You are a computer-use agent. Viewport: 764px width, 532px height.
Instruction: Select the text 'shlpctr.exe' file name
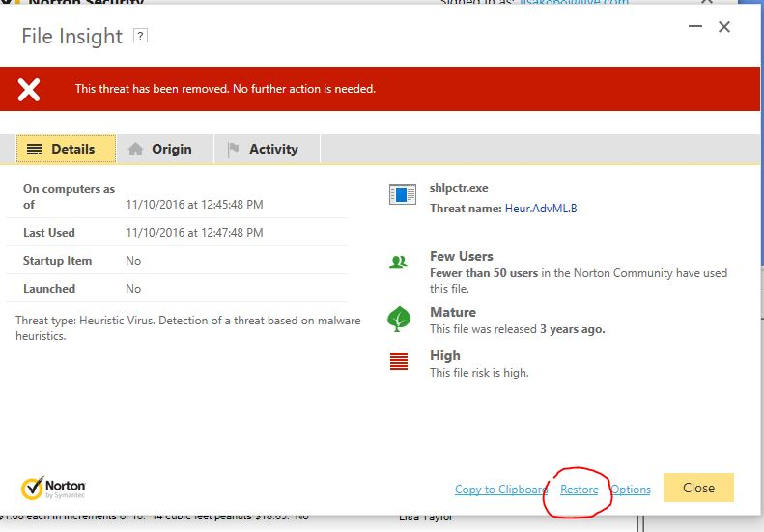pos(459,188)
